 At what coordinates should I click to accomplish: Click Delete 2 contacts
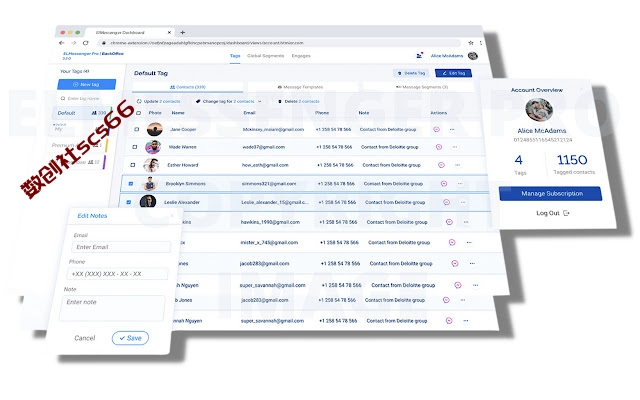299,101
